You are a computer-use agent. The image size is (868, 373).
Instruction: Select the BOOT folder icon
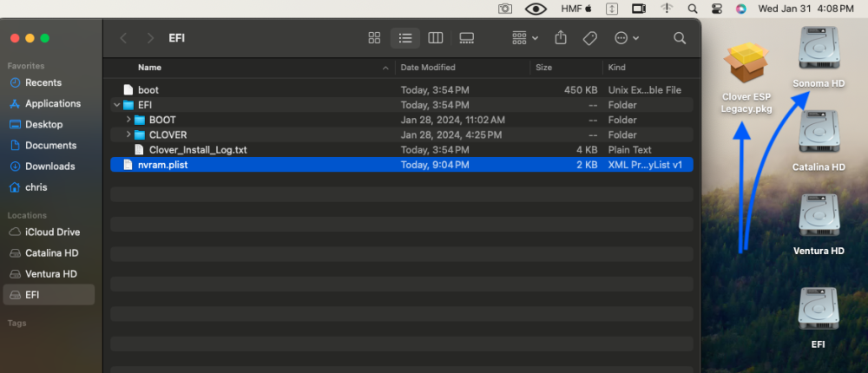click(x=140, y=120)
